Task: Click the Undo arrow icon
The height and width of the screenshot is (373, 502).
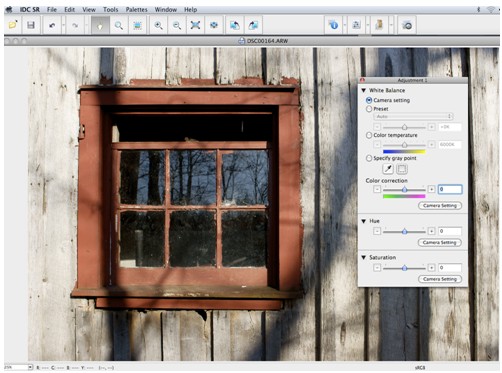Action: 52,25
